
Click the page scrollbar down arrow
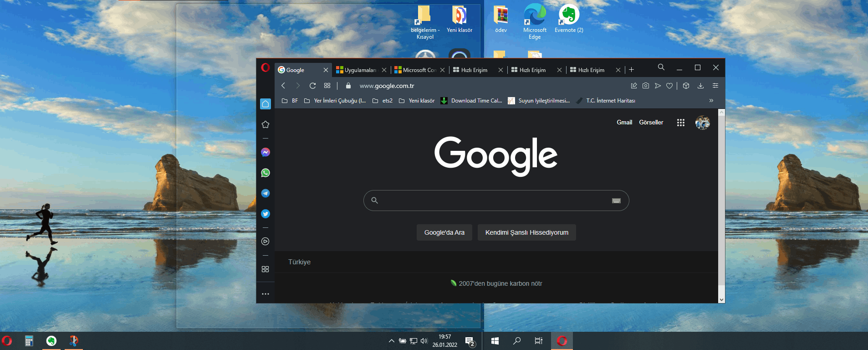[x=721, y=299]
